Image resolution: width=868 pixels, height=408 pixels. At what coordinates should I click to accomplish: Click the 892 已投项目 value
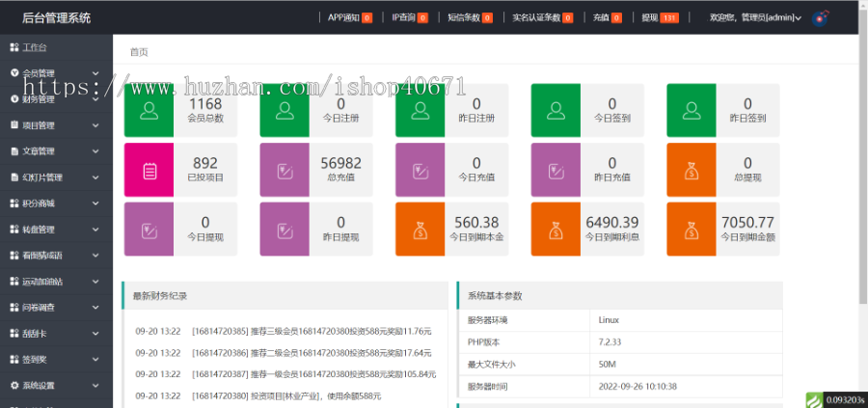[x=205, y=163]
